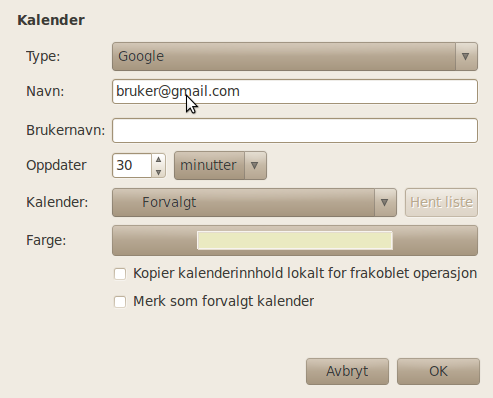Cancel the dialog with Avbryt
Image resolution: width=493 pixels, height=398 pixels.
click(x=347, y=371)
